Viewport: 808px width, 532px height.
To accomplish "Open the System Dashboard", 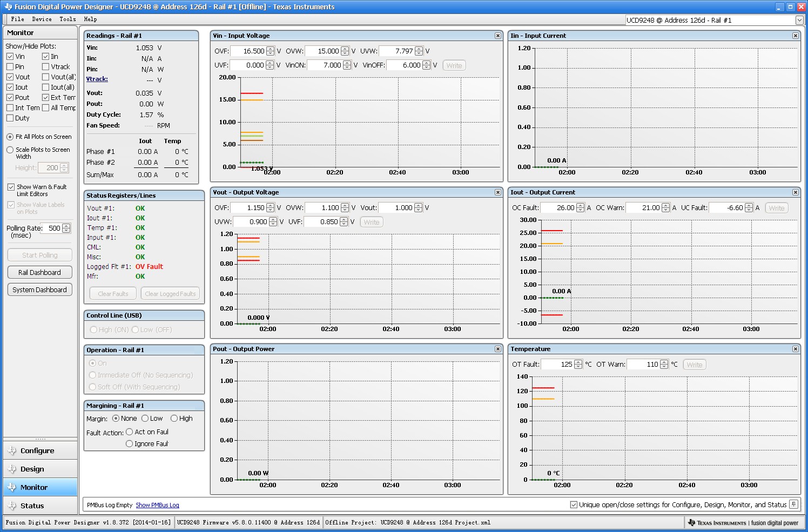I will pos(40,289).
